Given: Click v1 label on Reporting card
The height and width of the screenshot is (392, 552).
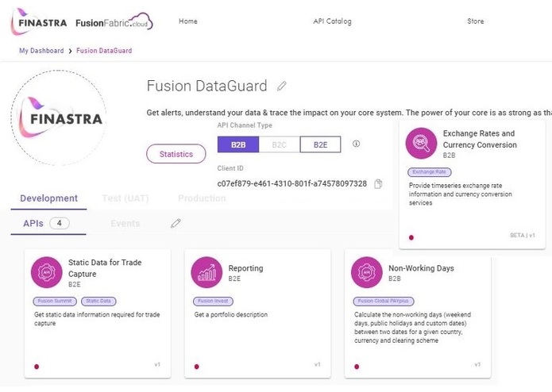Looking at the screenshot, I should coord(318,364).
